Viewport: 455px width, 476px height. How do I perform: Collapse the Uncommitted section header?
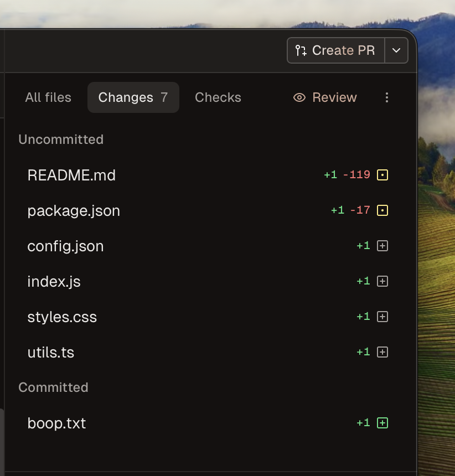tap(61, 139)
